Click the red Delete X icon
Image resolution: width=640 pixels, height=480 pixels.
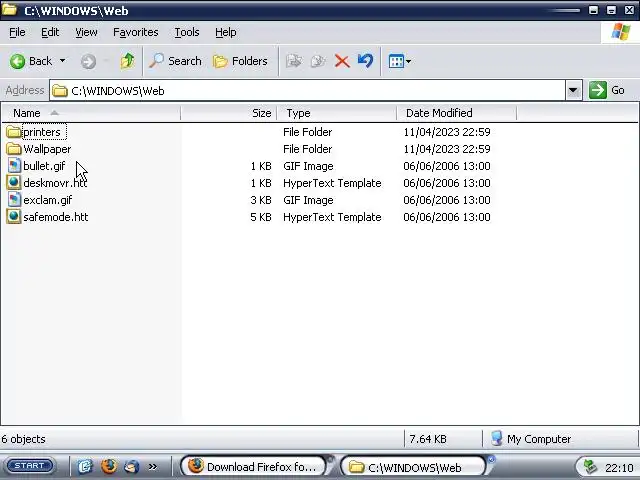coord(342,61)
